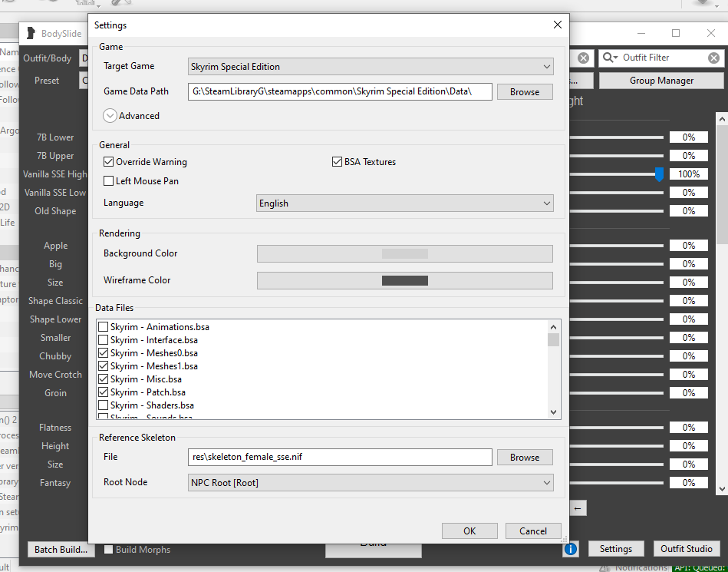
Task: Open Batch Build in BodySlide
Action: [61, 550]
